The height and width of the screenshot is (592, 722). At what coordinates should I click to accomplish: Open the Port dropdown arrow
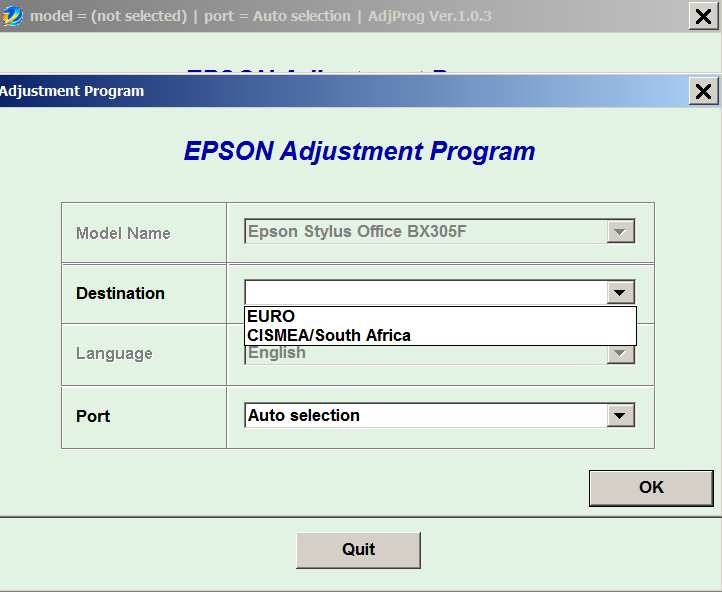[x=620, y=416]
